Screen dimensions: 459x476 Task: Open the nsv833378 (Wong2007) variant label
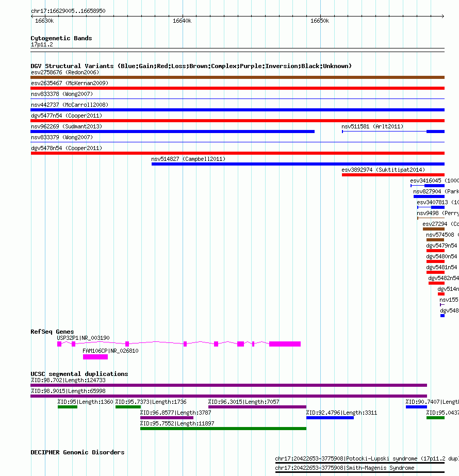tap(62, 94)
